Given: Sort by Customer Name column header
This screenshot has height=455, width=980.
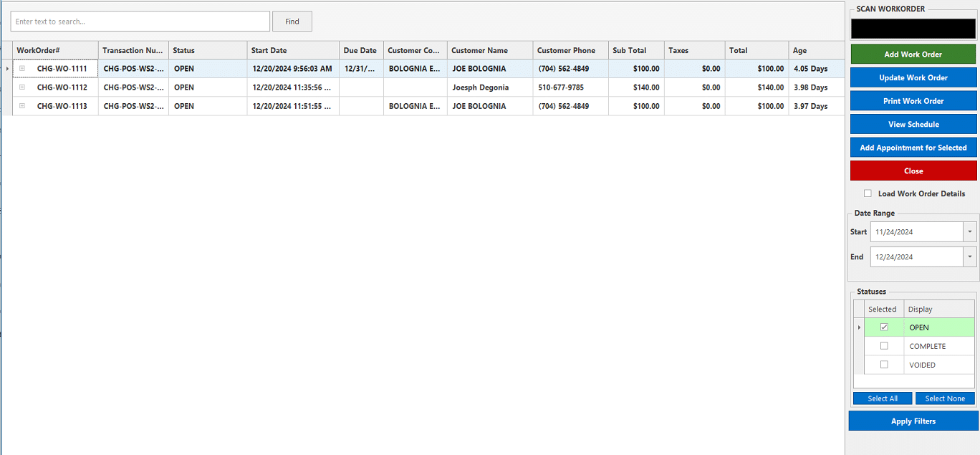Looking at the screenshot, I should pyautogui.click(x=490, y=50).
